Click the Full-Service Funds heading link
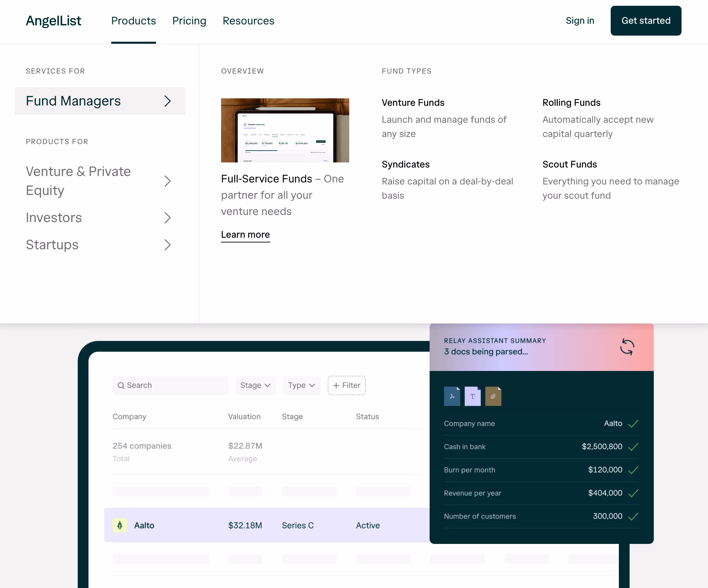 (267, 179)
